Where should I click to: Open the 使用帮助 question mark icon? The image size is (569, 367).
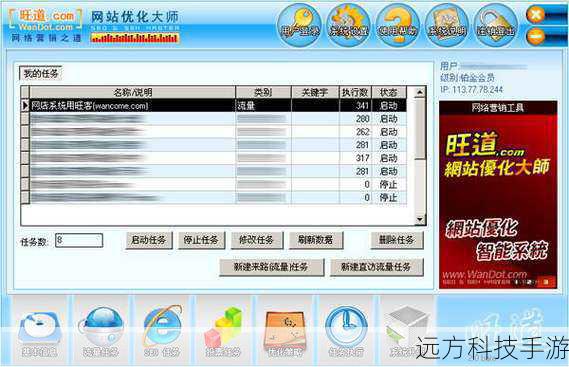coord(398,25)
